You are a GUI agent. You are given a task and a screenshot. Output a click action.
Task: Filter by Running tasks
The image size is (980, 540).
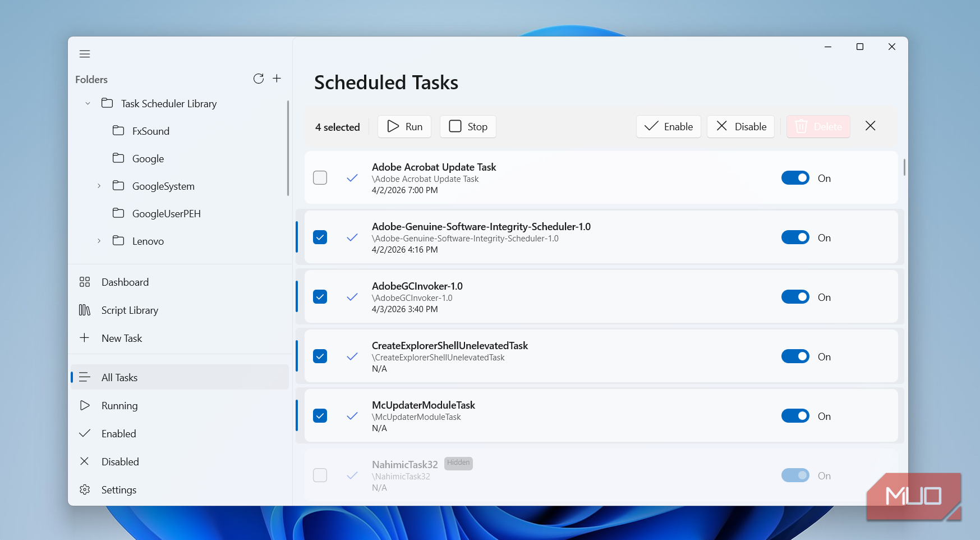click(180, 405)
